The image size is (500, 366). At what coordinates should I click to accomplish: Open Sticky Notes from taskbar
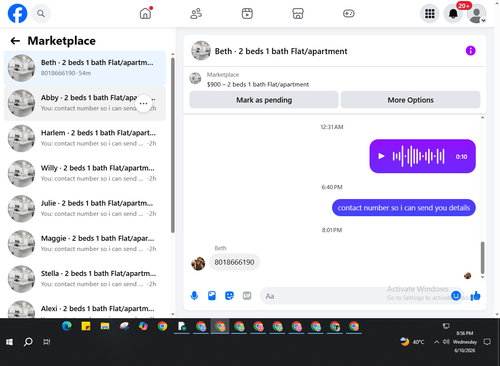click(86, 326)
